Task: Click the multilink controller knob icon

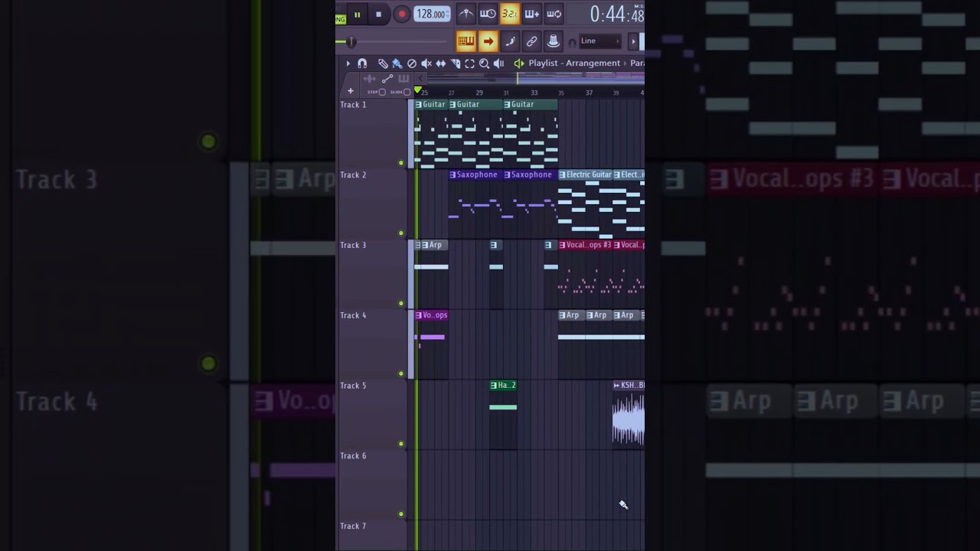Action: 554,41
